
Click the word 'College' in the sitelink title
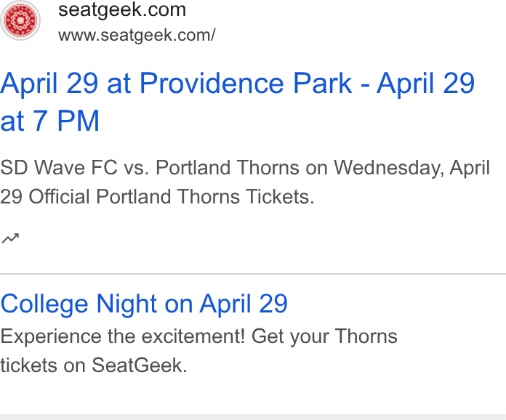click(x=44, y=304)
